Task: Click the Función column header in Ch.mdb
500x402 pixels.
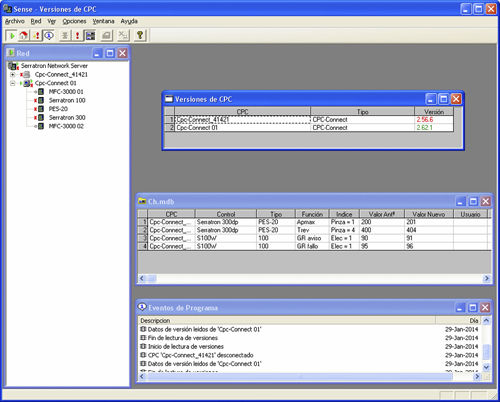Action: pyautogui.click(x=312, y=214)
